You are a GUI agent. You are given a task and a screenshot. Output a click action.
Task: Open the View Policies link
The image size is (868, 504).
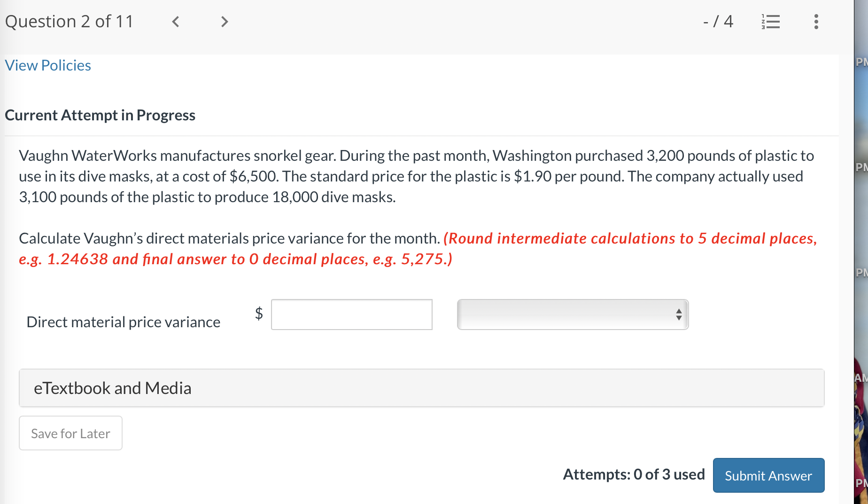click(x=47, y=65)
